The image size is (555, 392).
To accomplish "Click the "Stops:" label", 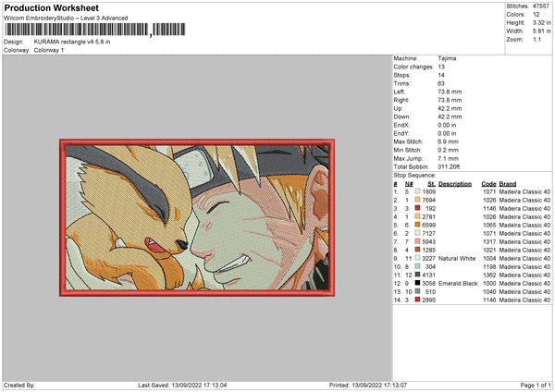I will coord(402,75).
